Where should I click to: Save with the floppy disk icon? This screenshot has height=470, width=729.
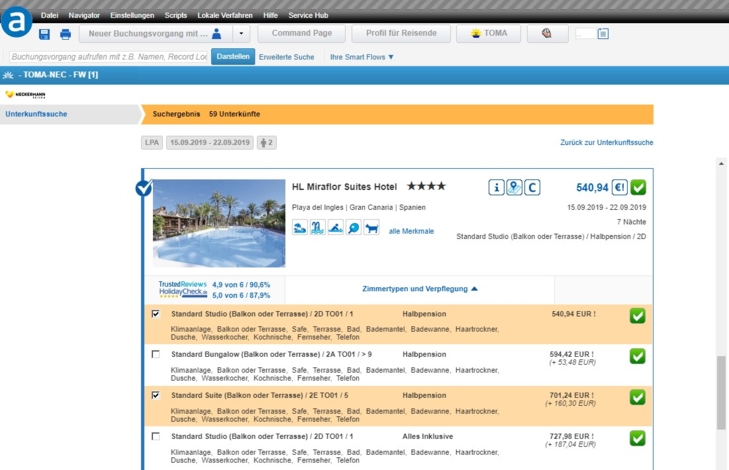click(44, 34)
